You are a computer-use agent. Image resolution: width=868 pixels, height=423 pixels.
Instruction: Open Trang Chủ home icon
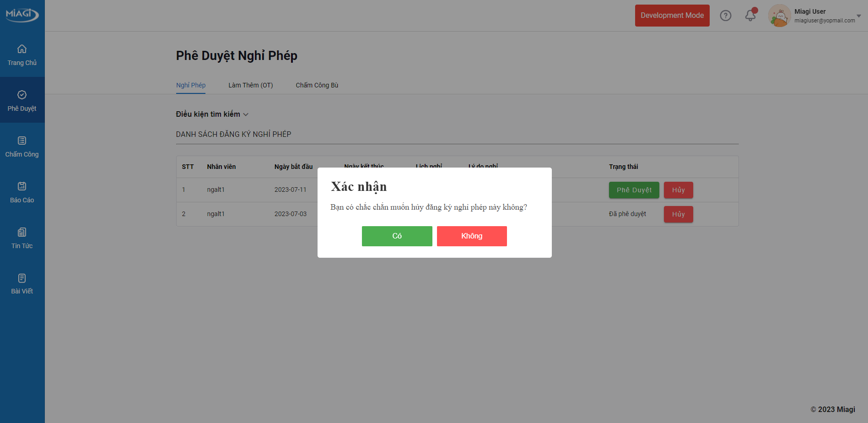coord(22,49)
